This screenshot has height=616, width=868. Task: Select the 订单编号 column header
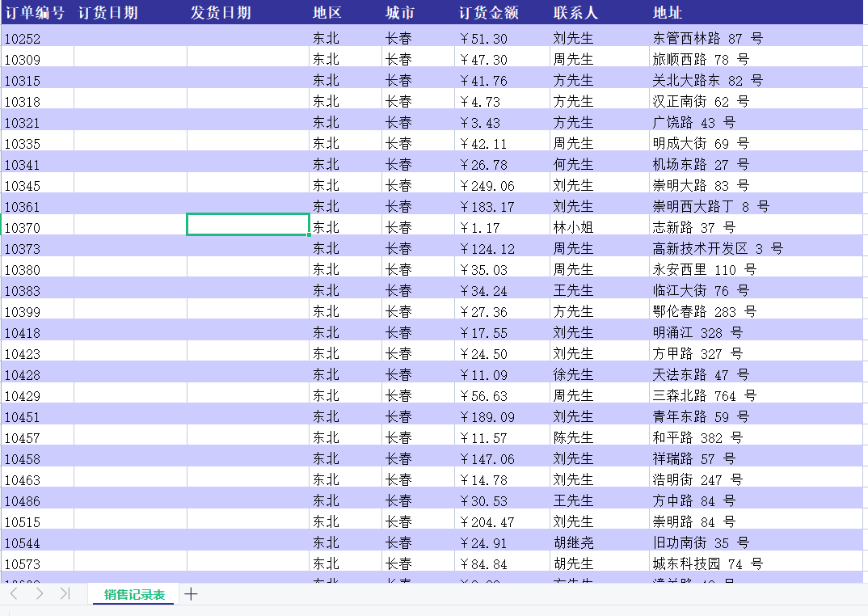[35, 13]
